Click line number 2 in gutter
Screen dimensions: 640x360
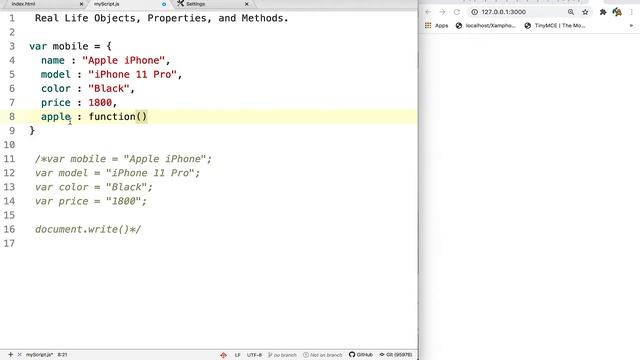pos(12,32)
